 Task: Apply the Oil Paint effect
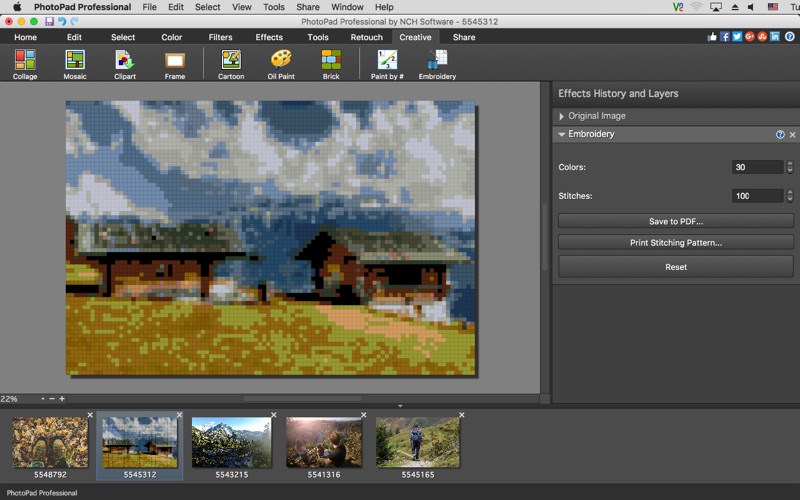(x=281, y=62)
